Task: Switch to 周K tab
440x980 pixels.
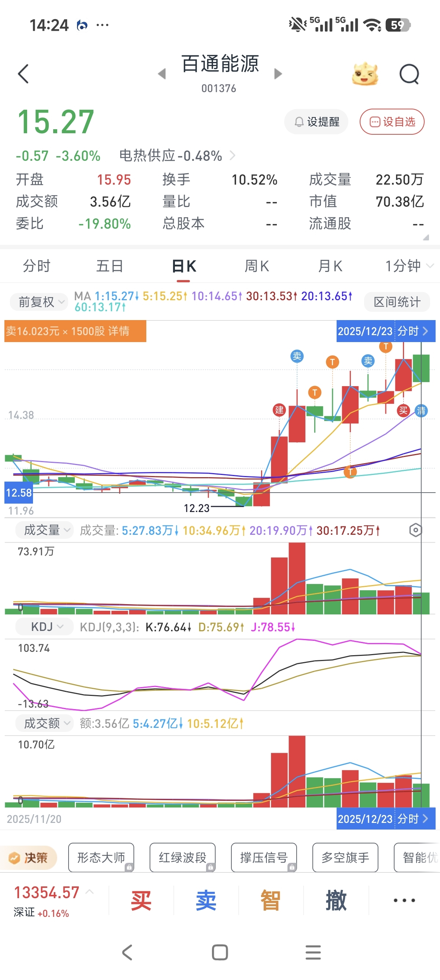Action: [257, 266]
